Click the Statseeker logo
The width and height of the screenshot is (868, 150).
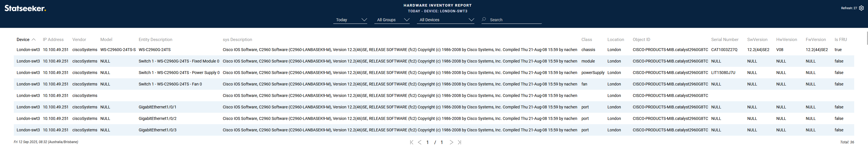tap(25, 8)
